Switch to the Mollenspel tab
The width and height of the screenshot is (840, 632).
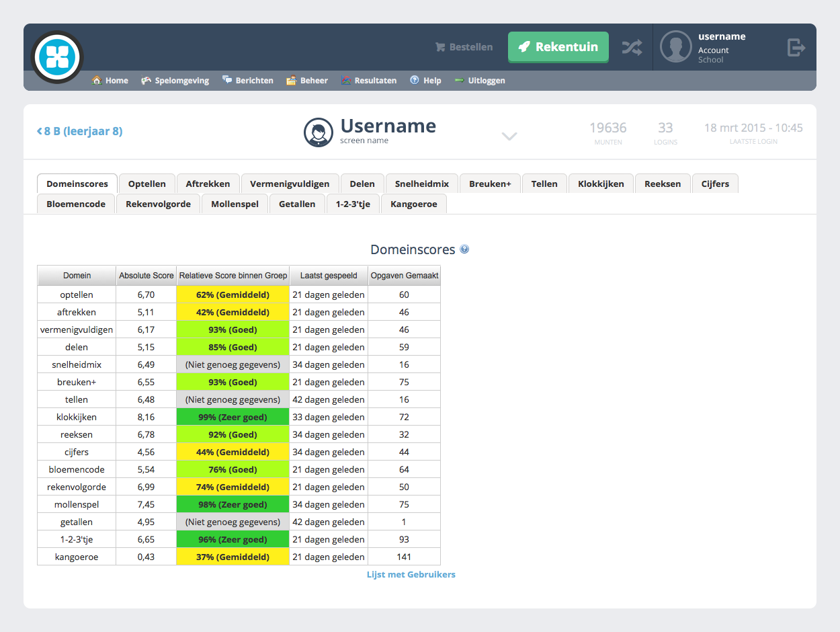(x=235, y=204)
